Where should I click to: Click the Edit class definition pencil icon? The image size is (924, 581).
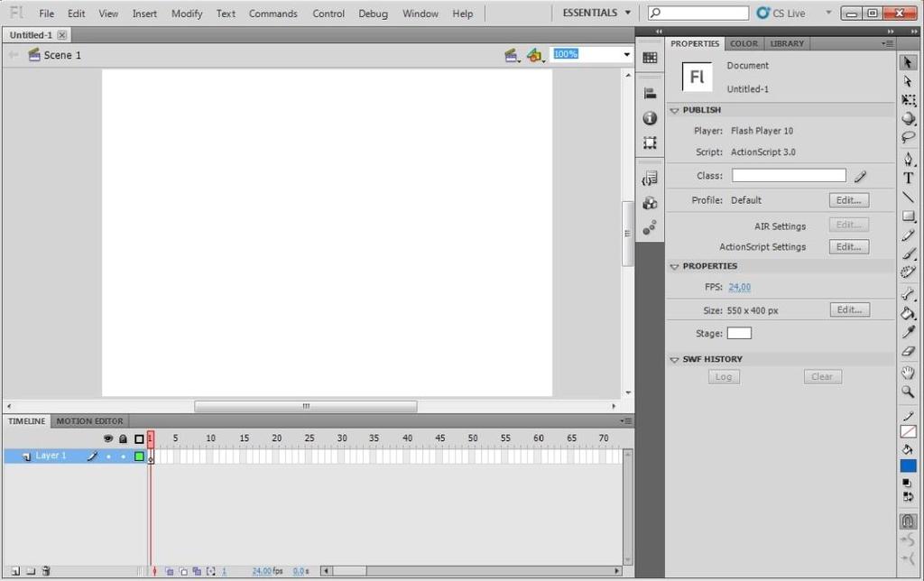[x=860, y=176]
